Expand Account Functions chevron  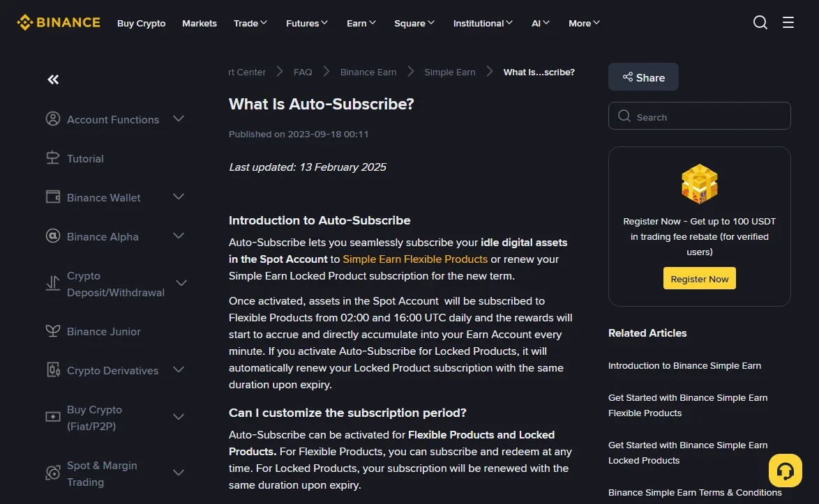[179, 119]
